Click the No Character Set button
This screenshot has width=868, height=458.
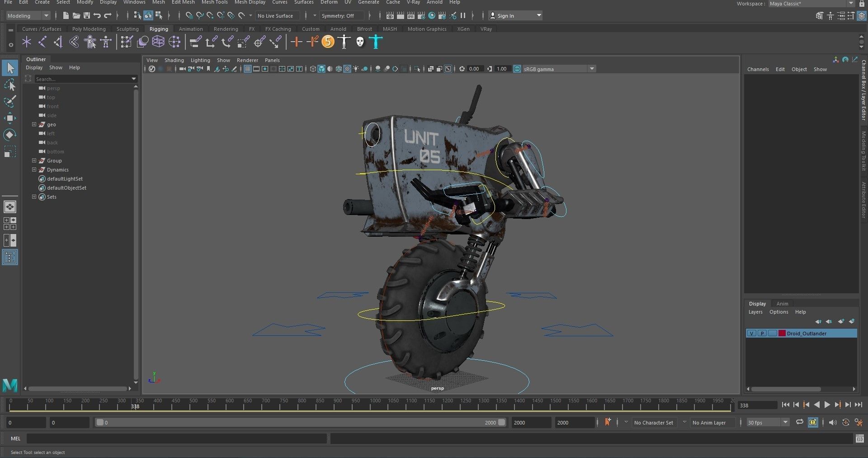[x=653, y=423]
